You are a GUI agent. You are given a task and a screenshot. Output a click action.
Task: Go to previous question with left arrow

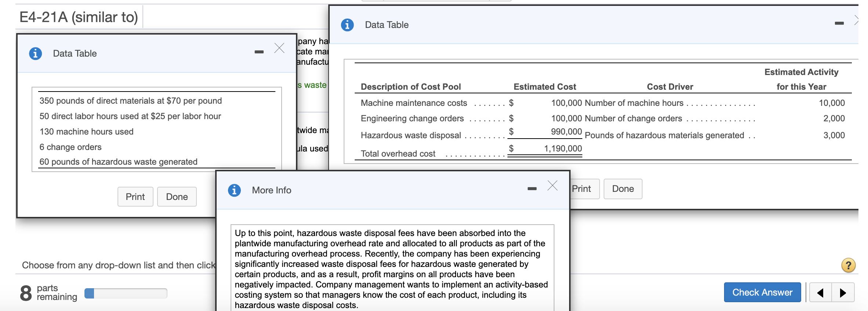click(x=820, y=293)
